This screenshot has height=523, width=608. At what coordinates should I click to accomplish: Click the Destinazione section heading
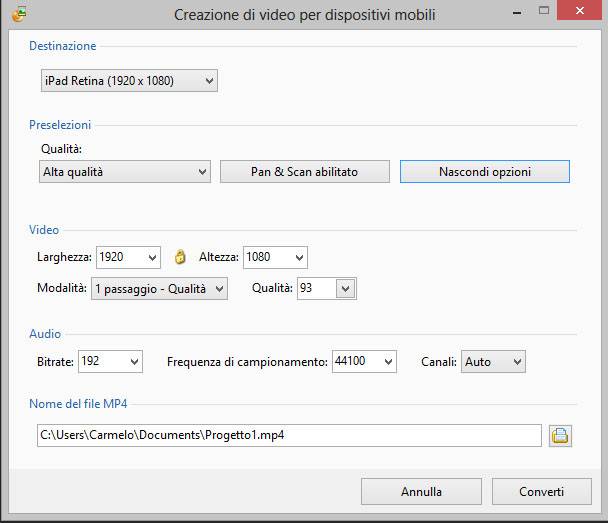tap(63, 46)
